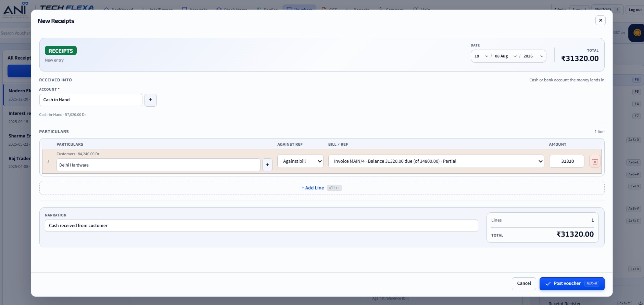644x305 pixels.
Task: Add new account using plus beside Cash in Hand
Action: point(151,100)
